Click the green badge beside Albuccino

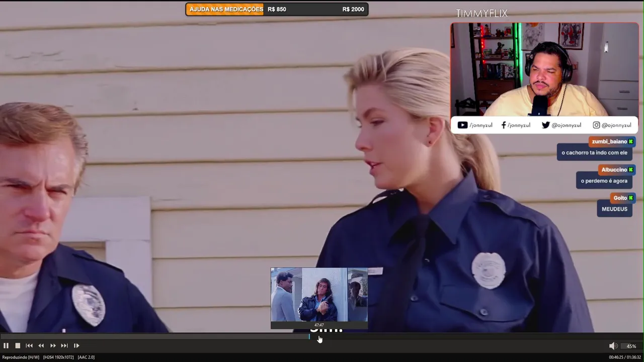pos(631,170)
